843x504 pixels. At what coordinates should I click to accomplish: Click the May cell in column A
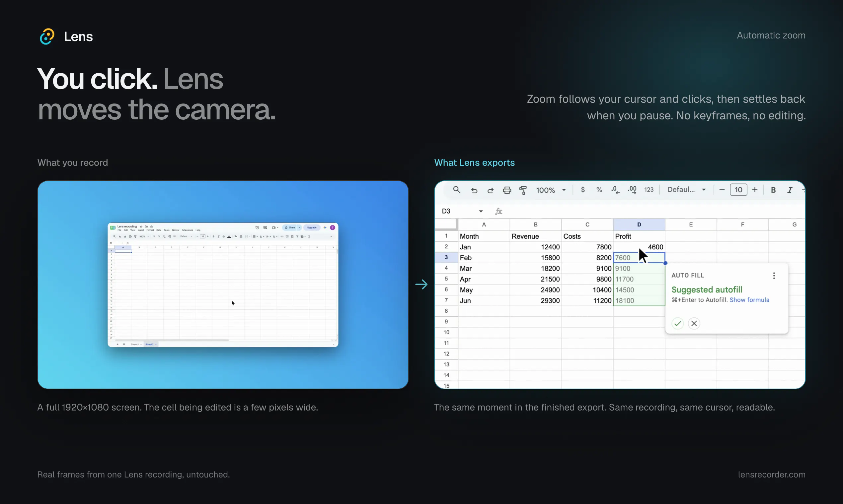[484, 290]
